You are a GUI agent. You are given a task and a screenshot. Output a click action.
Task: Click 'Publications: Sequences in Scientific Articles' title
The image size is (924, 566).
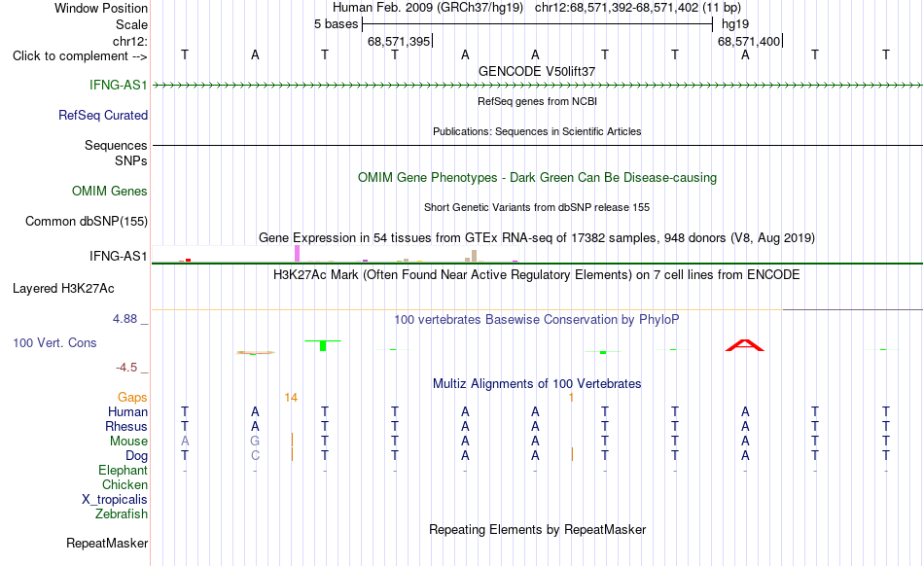click(x=537, y=131)
